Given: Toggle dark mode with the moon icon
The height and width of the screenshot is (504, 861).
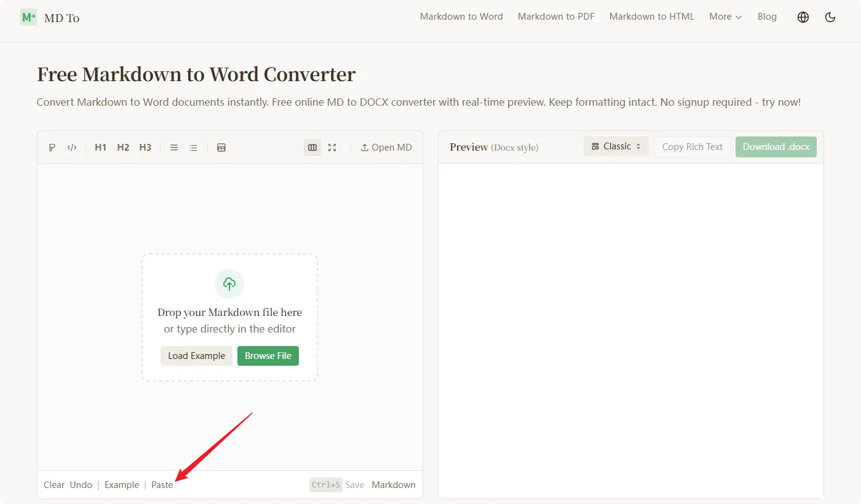Looking at the screenshot, I should click(830, 17).
